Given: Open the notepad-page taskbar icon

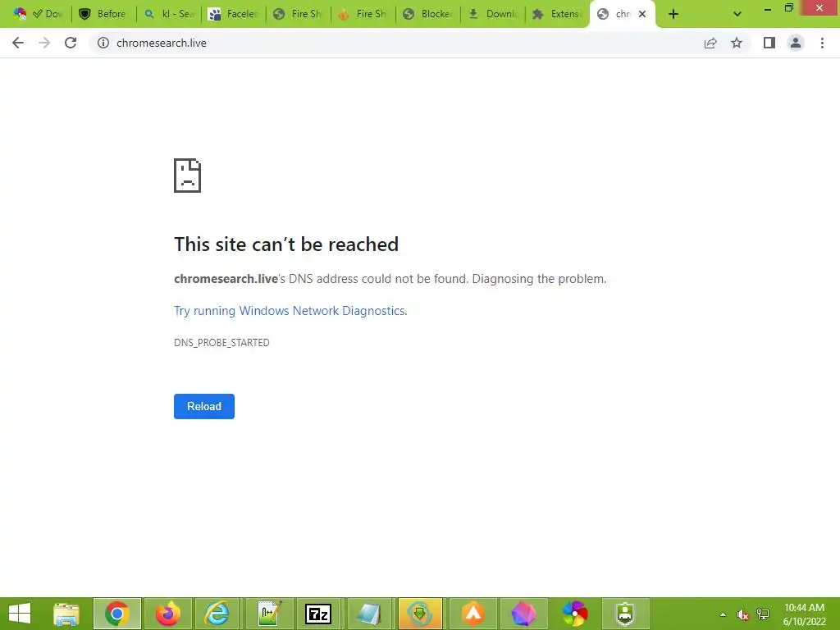Looking at the screenshot, I should [x=370, y=614].
